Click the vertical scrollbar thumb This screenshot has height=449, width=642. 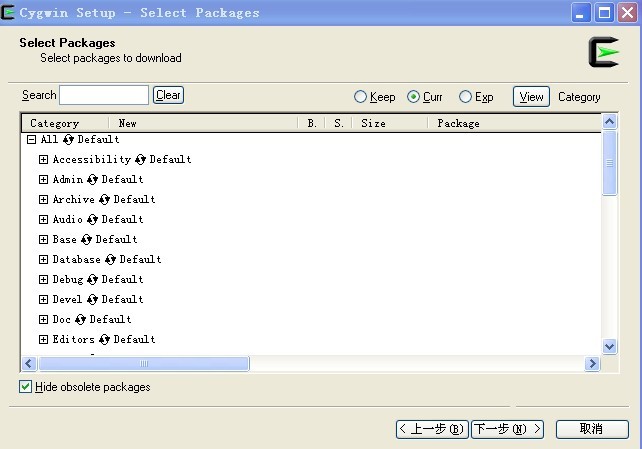click(610, 163)
